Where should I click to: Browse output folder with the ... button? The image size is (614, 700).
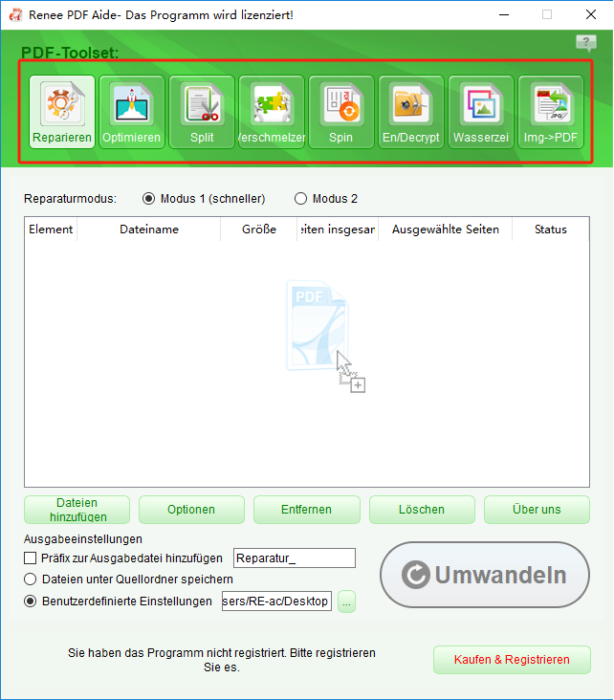point(346,602)
